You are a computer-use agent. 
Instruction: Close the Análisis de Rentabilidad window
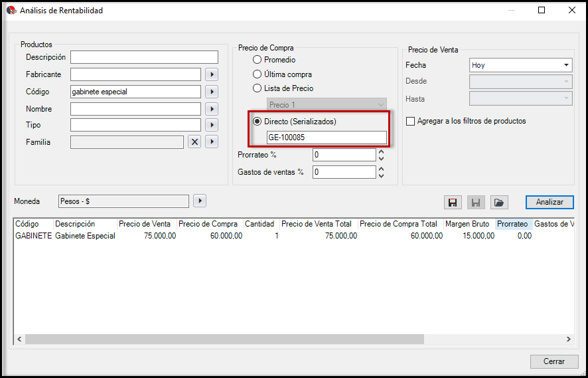click(572, 11)
